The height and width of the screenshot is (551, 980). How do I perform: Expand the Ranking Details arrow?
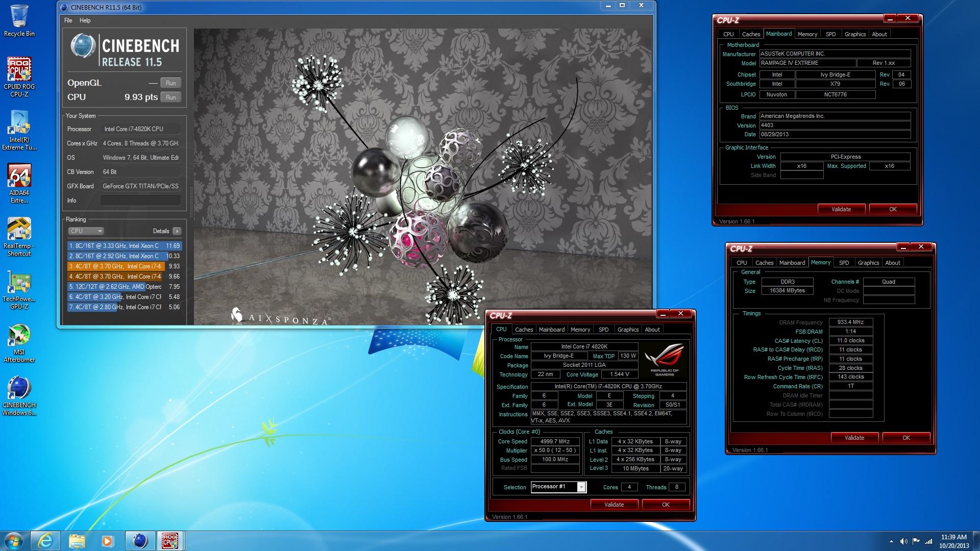coord(177,231)
